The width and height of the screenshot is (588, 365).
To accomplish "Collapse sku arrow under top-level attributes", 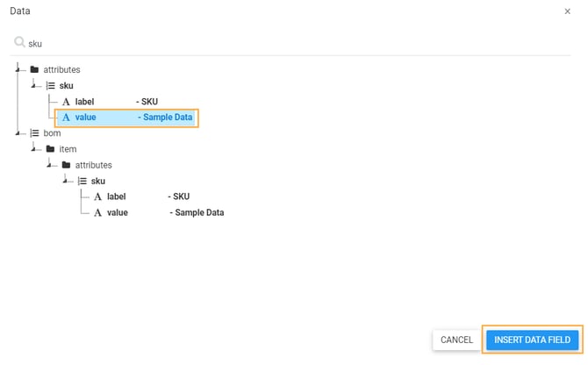I will (34, 84).
